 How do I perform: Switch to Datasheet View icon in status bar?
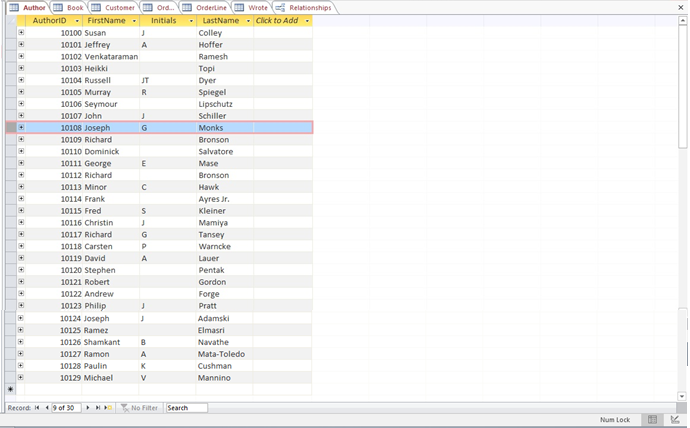(652, 420)
